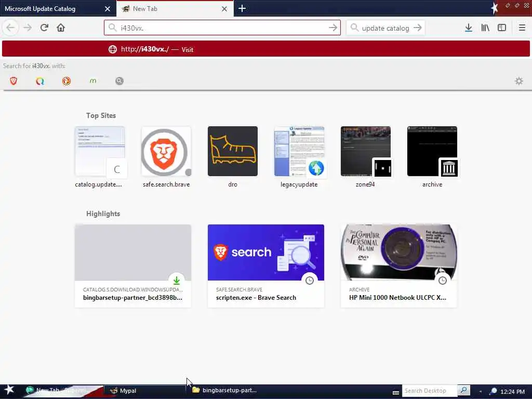Search with Brave engine icon
This screenshot has width=532, height=399.
tap(14, 81)
